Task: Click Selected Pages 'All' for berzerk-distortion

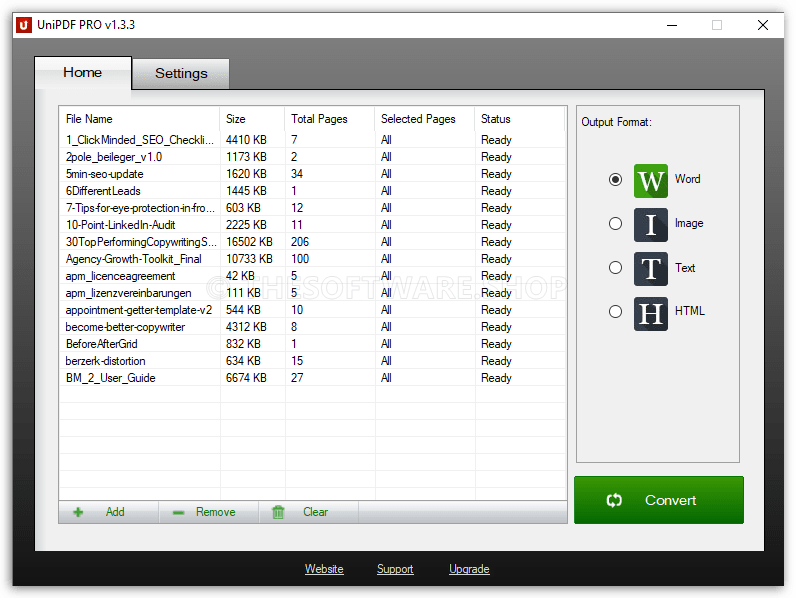Action: [x=386, y=361]
